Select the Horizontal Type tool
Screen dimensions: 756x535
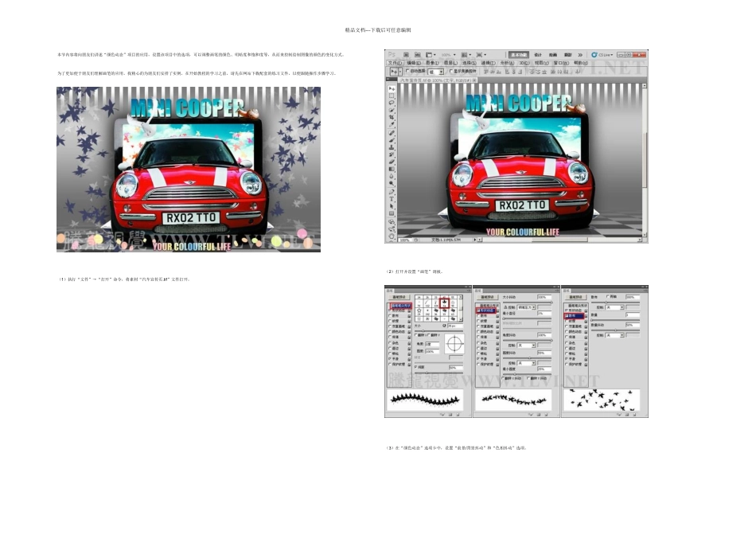click(392, 199)
